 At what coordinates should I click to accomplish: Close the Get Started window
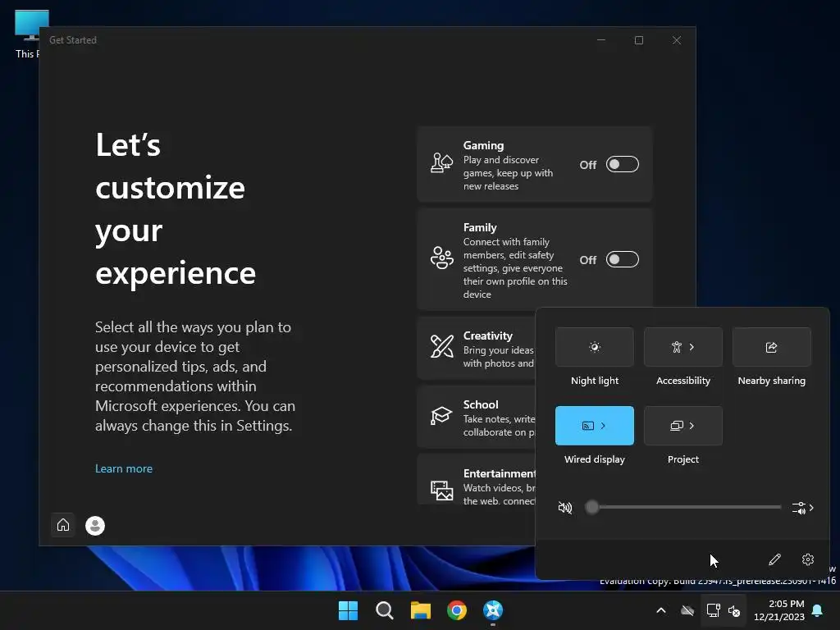pos(677,40)
